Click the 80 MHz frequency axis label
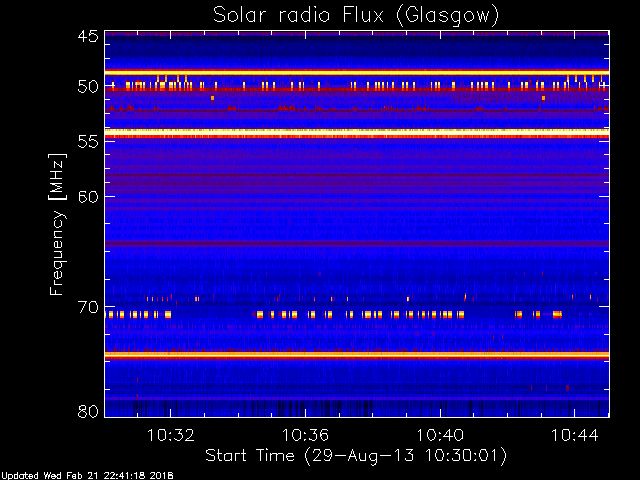The image size is (640, 480). click(88, 411)
